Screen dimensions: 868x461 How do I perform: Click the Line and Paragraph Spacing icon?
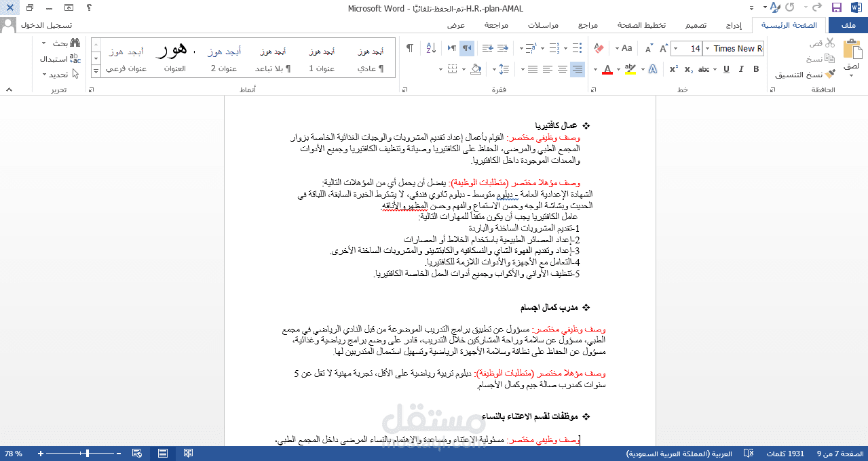tap(503, 69)
